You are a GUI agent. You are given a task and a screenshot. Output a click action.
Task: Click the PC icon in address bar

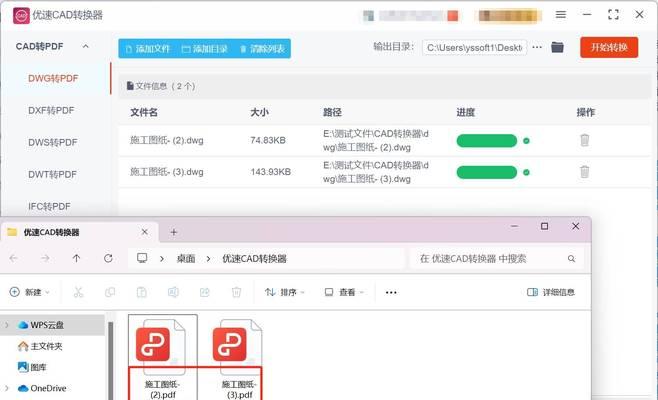pos(142,258)
